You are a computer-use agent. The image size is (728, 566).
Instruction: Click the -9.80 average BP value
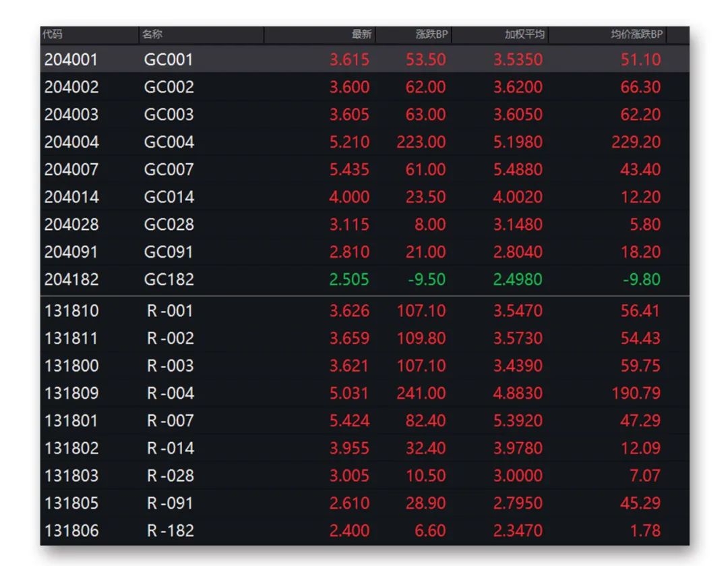point(642,279)
